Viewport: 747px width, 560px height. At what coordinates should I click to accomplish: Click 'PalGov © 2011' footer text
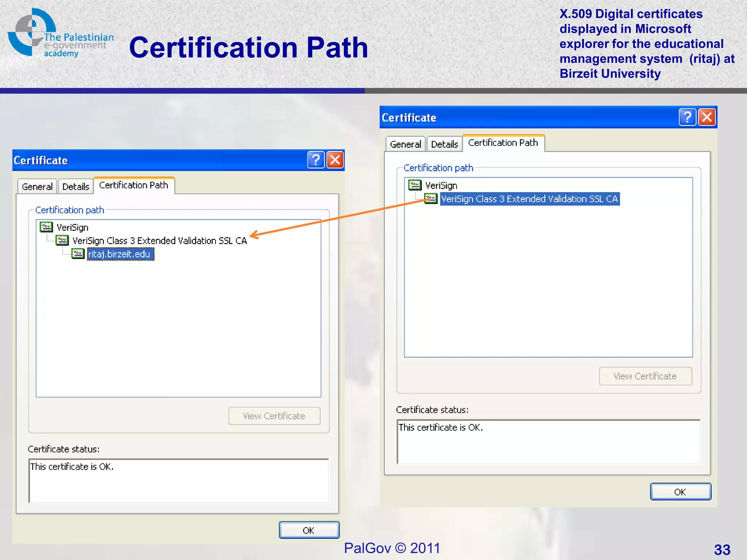click(392, 548)
